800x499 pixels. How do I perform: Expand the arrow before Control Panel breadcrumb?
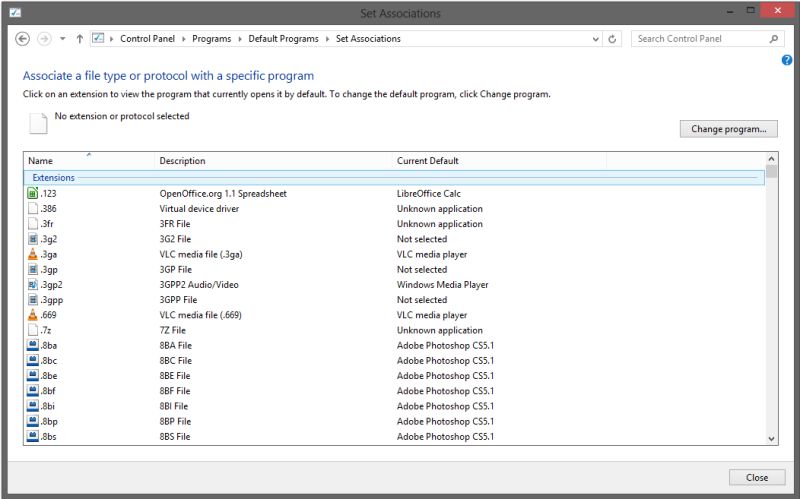point(112,39)
